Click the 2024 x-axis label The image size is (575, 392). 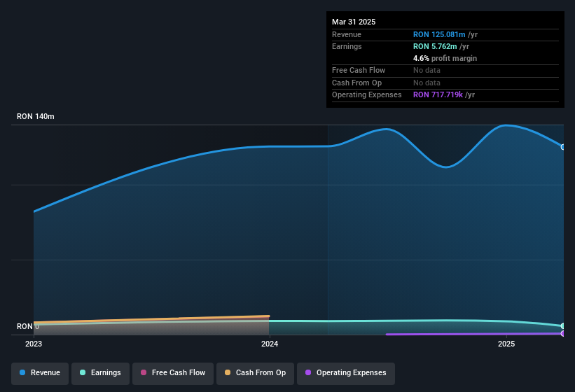tap(270, 344)
